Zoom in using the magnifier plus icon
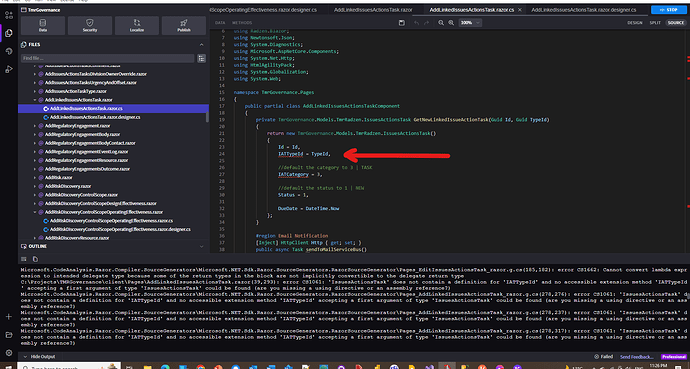The image size is (690, 369). tap(451, 22)
